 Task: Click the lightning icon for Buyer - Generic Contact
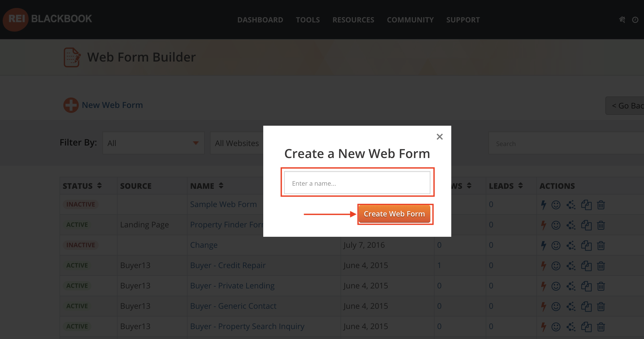pyautogui.click(x=544, y=306)
